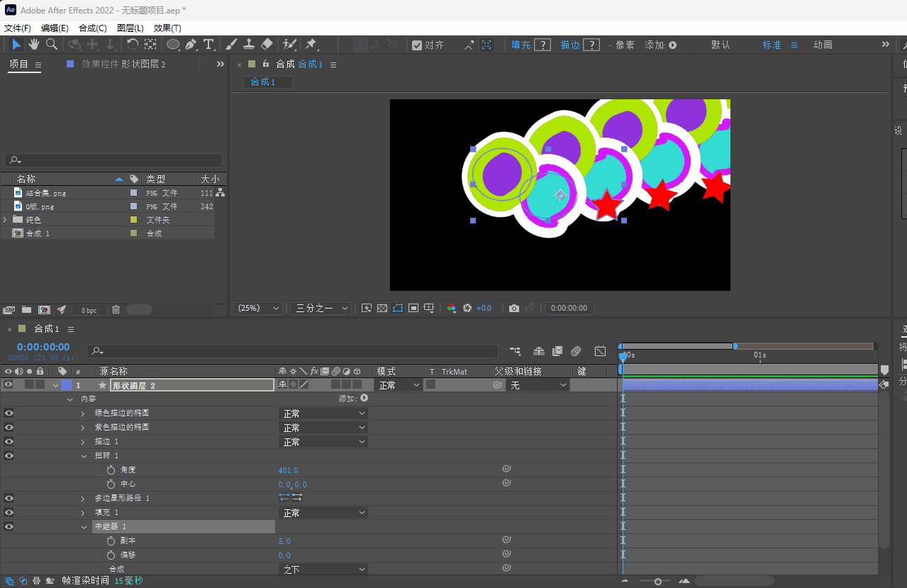The image size is (907, 588).
Task: Open the 图层(L) menu
Action: click(130, 28)
